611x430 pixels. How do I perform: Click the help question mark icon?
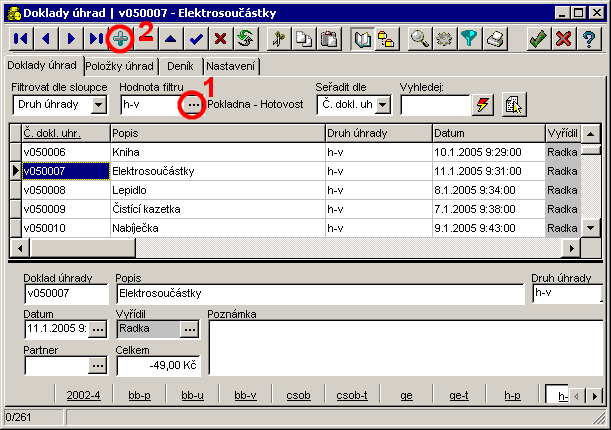click(590, 39)
